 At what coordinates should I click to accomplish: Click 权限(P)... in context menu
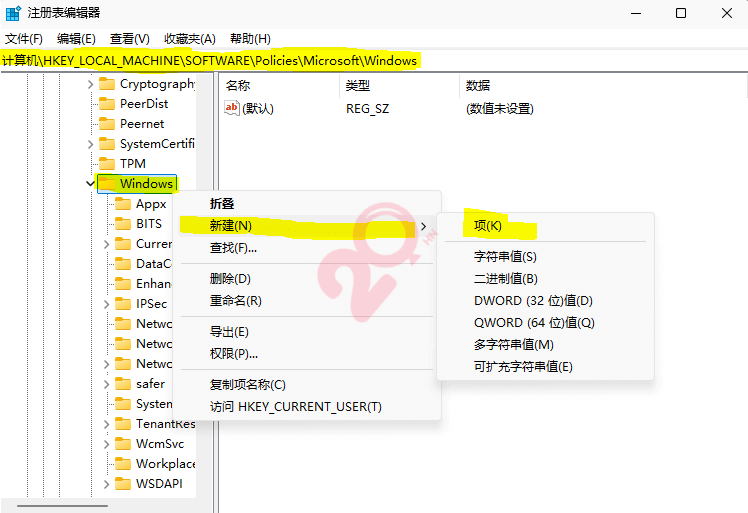pyautogui.click(x=234, y=353)
